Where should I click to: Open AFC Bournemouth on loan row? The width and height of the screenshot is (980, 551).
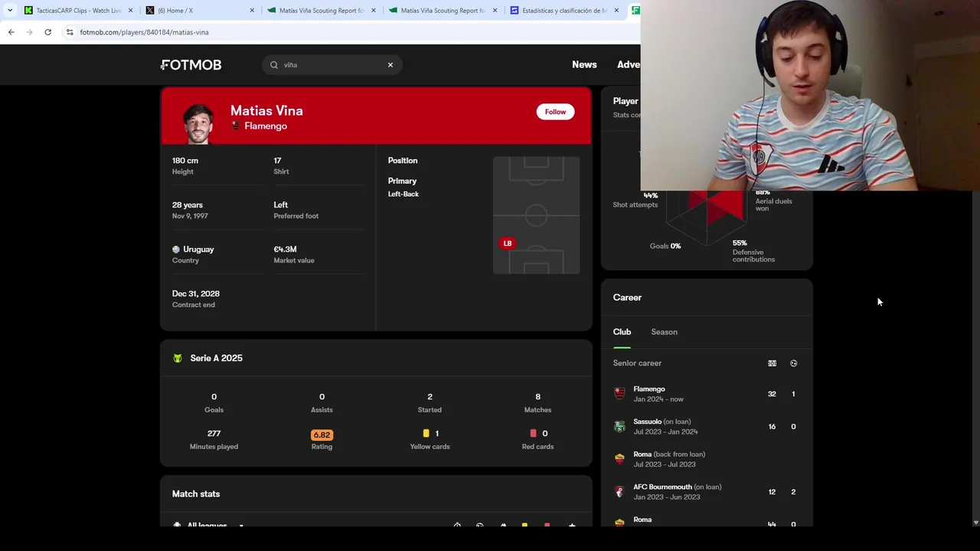tap(706, 492)
